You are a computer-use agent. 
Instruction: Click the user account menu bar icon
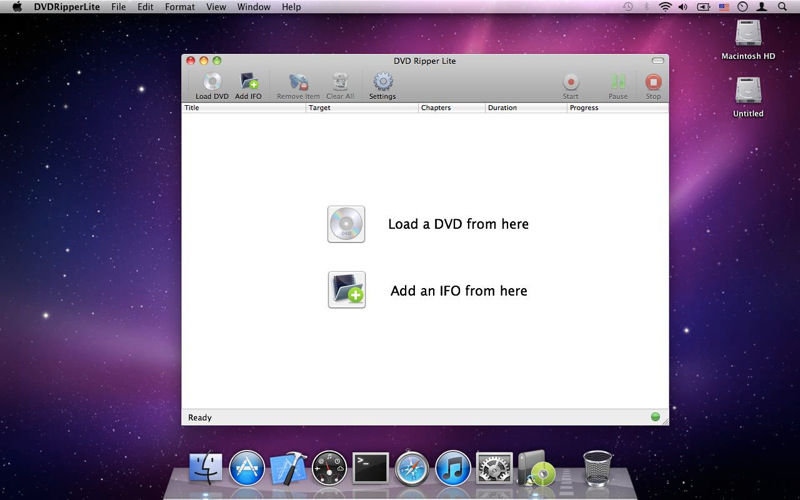762,7
